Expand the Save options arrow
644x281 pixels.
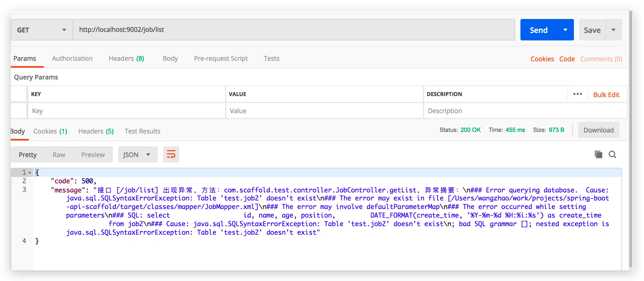pos(614,30)
